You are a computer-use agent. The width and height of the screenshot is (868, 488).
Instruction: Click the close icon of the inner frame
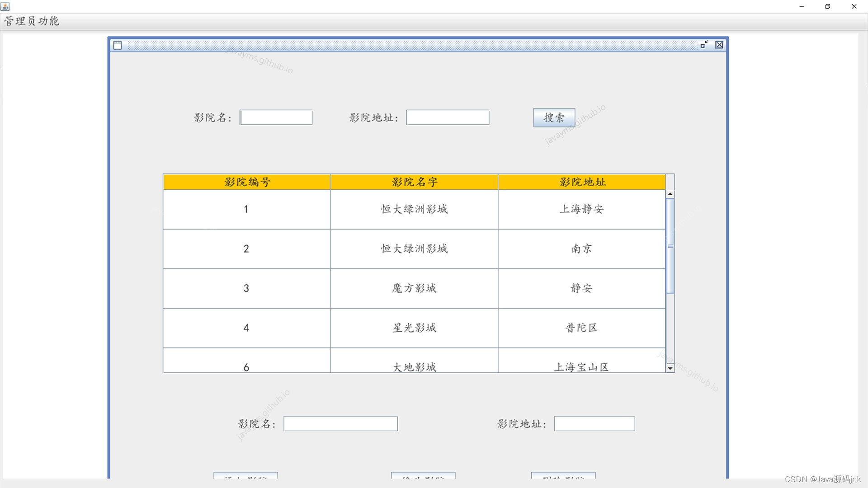click(719, 44)
